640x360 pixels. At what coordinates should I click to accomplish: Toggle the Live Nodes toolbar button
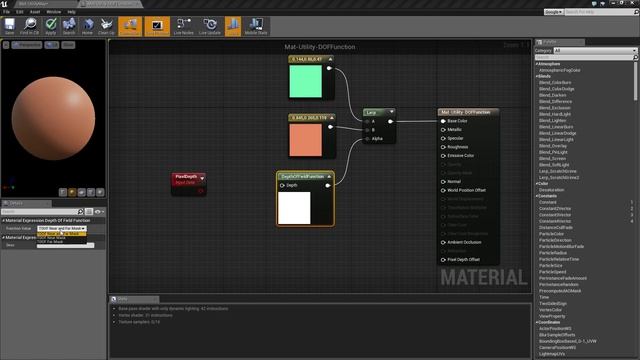[x=184, y=26]
